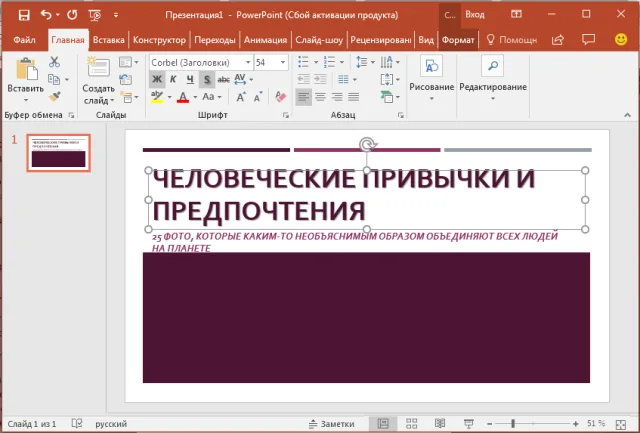Toggle the Notes (Заметки) pane
Viewport: 640px width, 433px height.
(x=331, y=424)
